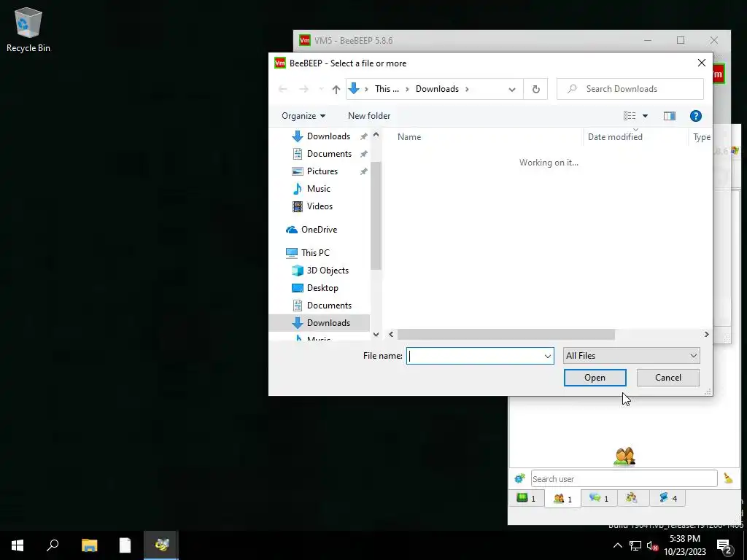This screenshot has height=560, width=747.
Task: Click muted volume icon in tray
Action: click(x=652, y=545)
